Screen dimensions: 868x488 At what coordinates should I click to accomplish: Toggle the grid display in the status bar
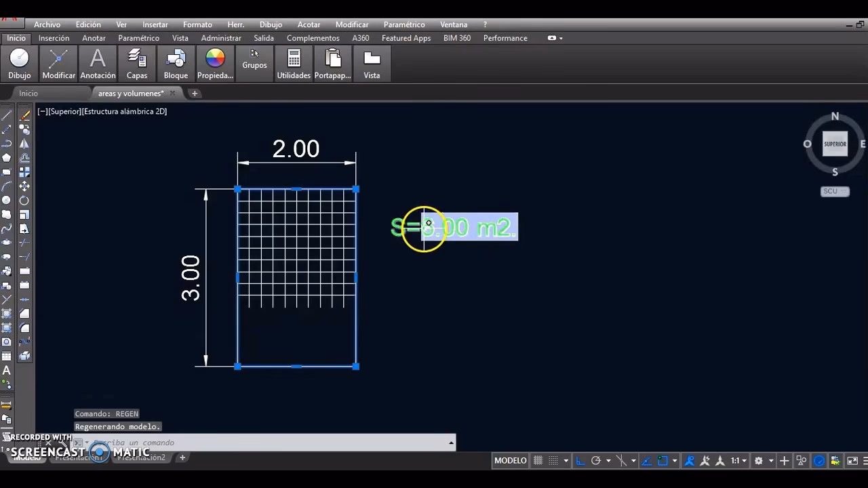(x=538, y=460)
